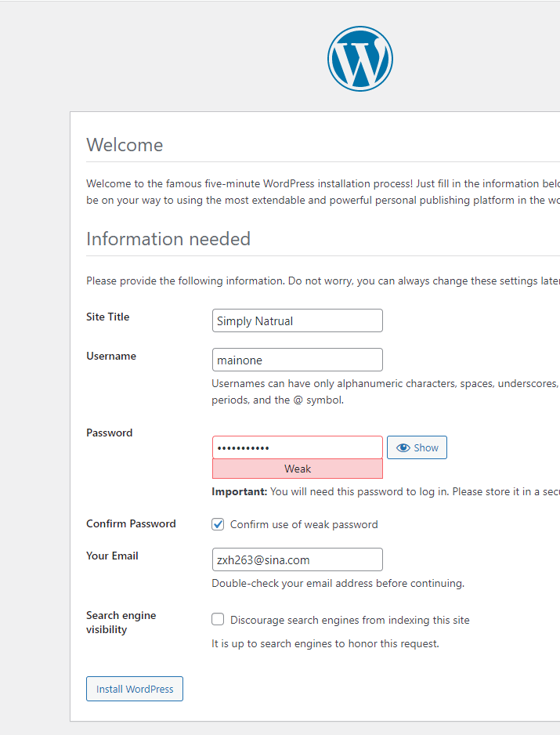Screen dimensions: 560x735
Task: Click the Information needed heading
Action: pos(168,239)
